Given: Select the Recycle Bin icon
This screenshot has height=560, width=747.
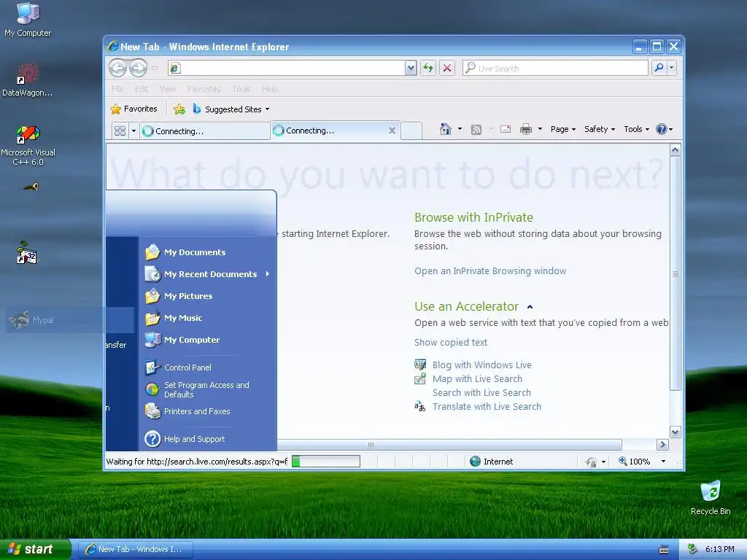Looking at the screenshot, I should click(x=711, y=497).
